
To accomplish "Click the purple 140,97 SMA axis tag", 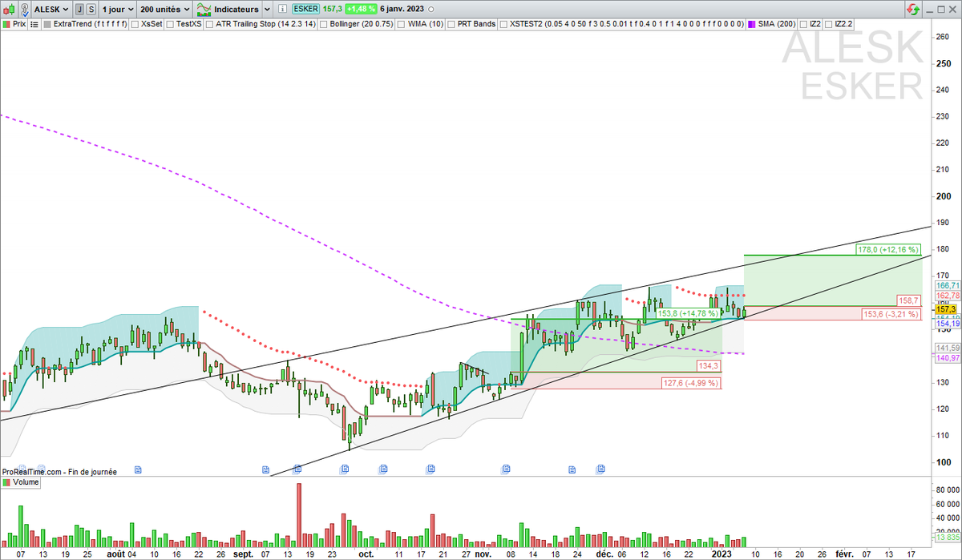I will [948, 358].
